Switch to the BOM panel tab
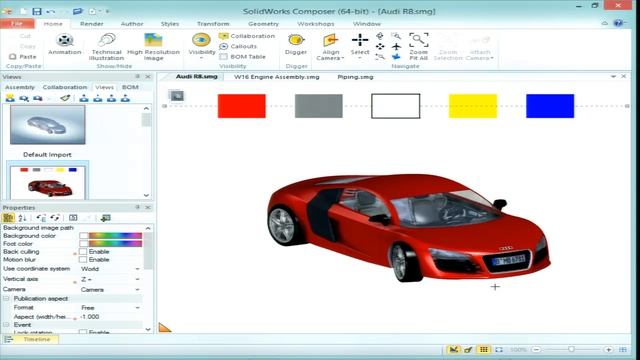This screenshot has width=640, height=360. point(130,87)
